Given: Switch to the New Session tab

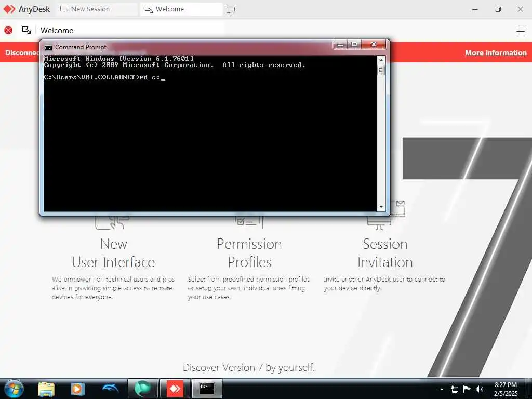Looking at the screenshot, I should 97,9.
